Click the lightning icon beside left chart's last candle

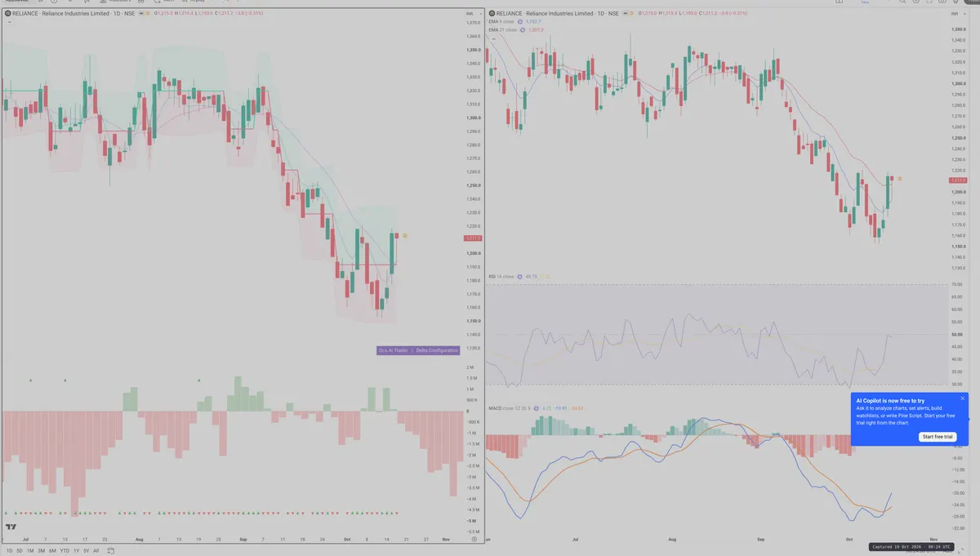pos(405,235)
